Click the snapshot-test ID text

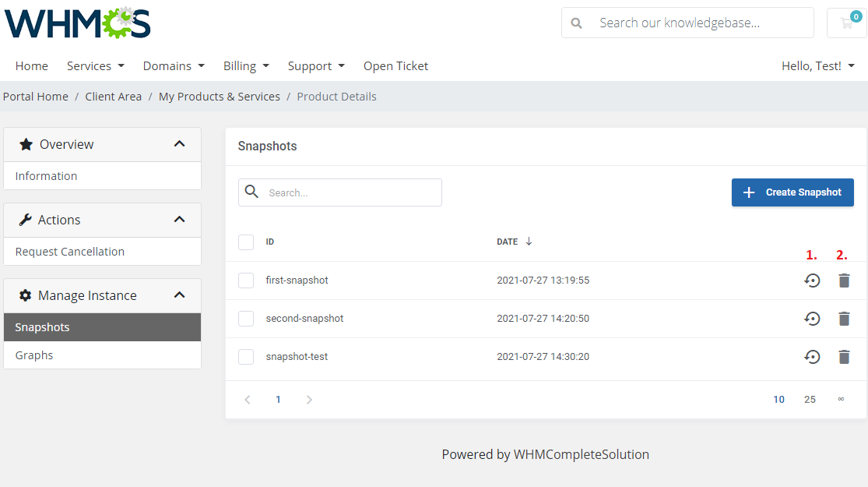coord(297,357)
